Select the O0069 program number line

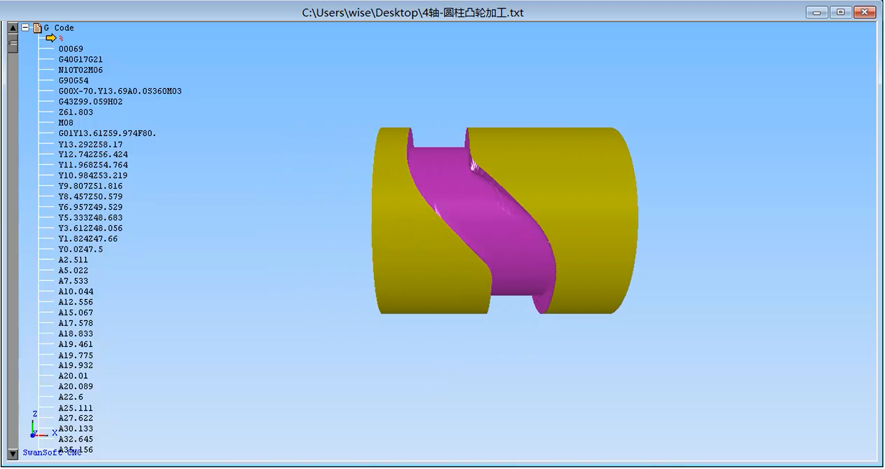point(70,49)
